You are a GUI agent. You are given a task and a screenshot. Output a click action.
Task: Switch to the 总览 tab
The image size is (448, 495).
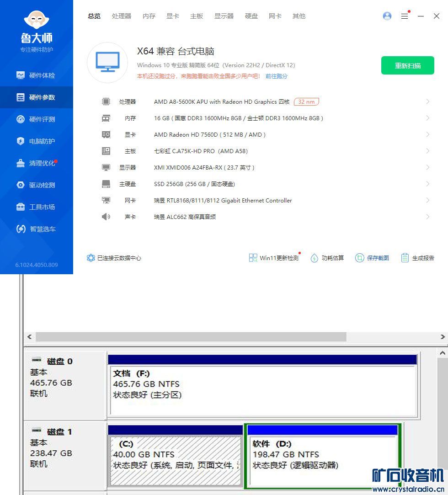click(x=94, y=16)
